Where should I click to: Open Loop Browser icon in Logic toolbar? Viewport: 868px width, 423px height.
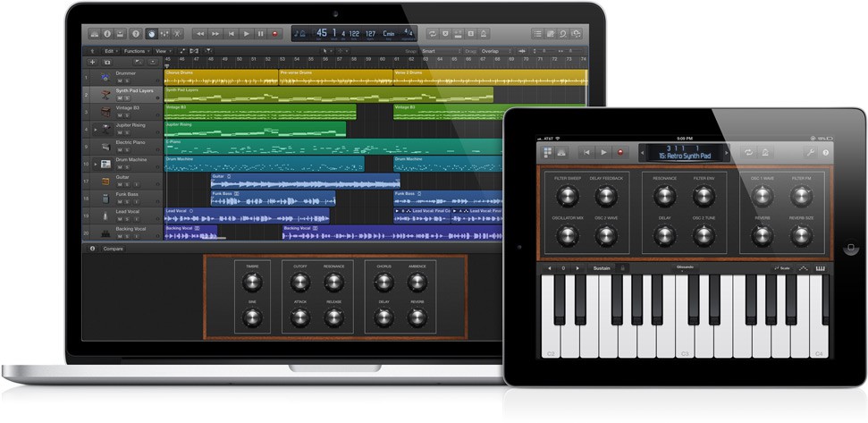[x=563, y=34]
